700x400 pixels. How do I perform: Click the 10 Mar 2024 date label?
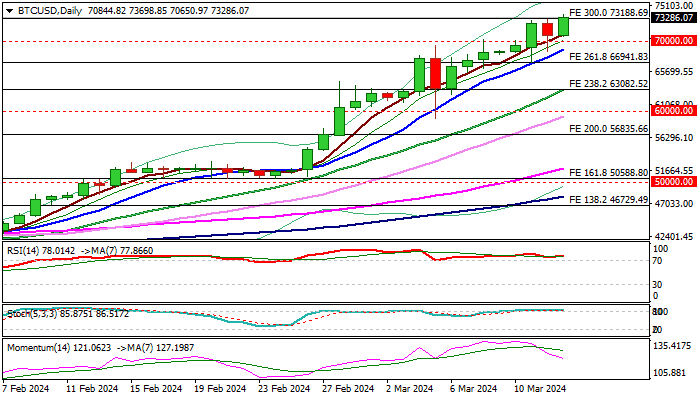point(538,388)
